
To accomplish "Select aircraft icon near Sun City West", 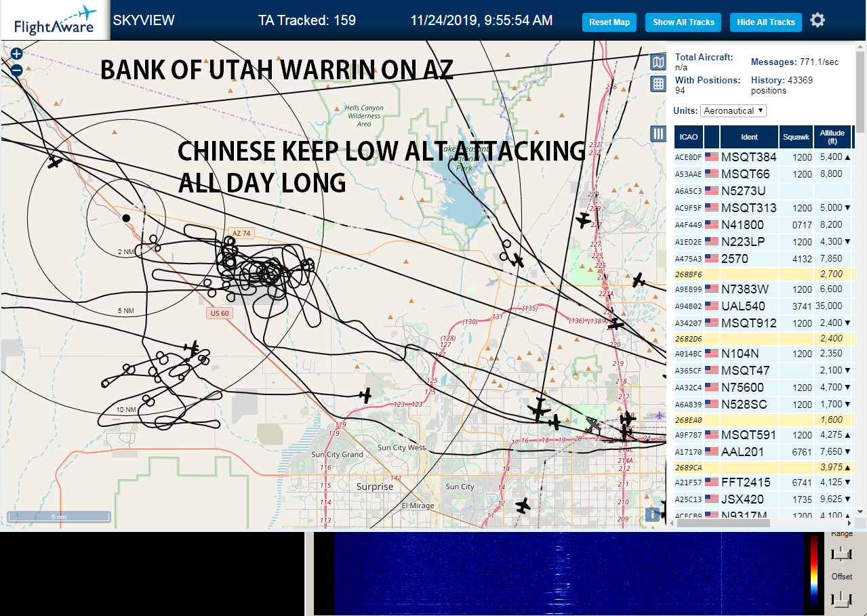I will click(366, 395).
